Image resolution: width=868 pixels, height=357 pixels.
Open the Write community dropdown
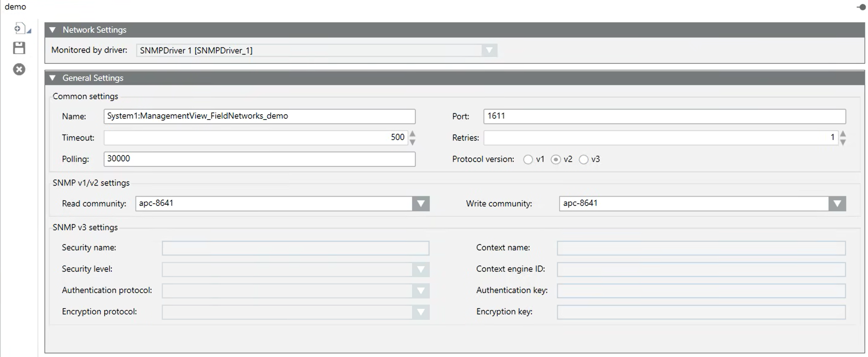point(837,204)
